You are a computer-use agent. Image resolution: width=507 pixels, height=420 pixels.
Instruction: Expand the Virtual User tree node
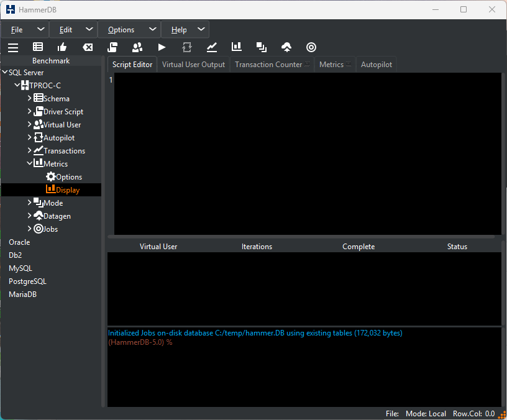pos(29,124)
